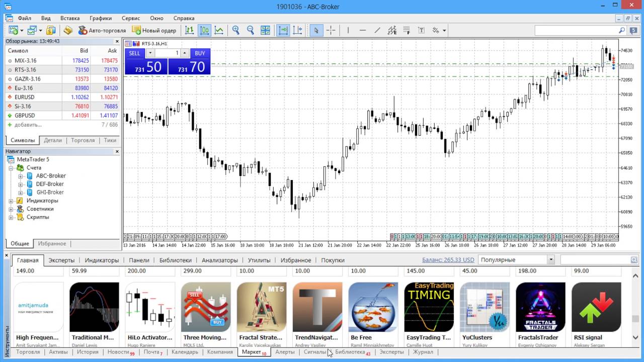Click the volume input field showing 1
The height and width of the screenshot is (362, 644).
(x=168, y=53)
